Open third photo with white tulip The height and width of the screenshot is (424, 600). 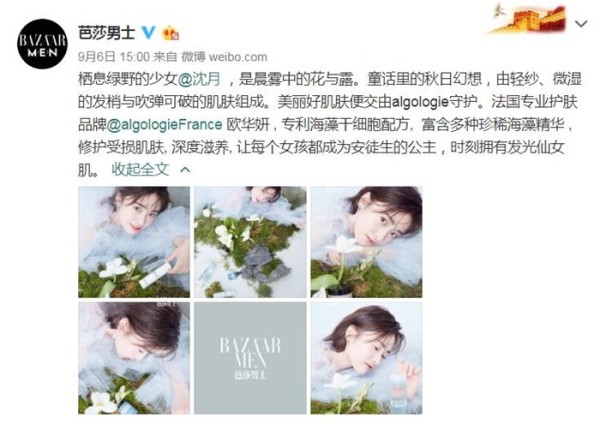click(x=367, y=242)
